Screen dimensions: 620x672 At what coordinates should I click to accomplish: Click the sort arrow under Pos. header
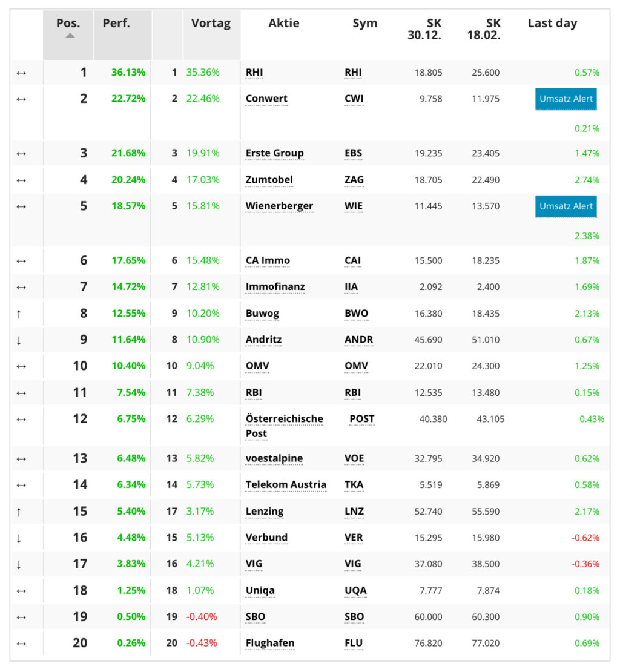click(x=70, y=36)
